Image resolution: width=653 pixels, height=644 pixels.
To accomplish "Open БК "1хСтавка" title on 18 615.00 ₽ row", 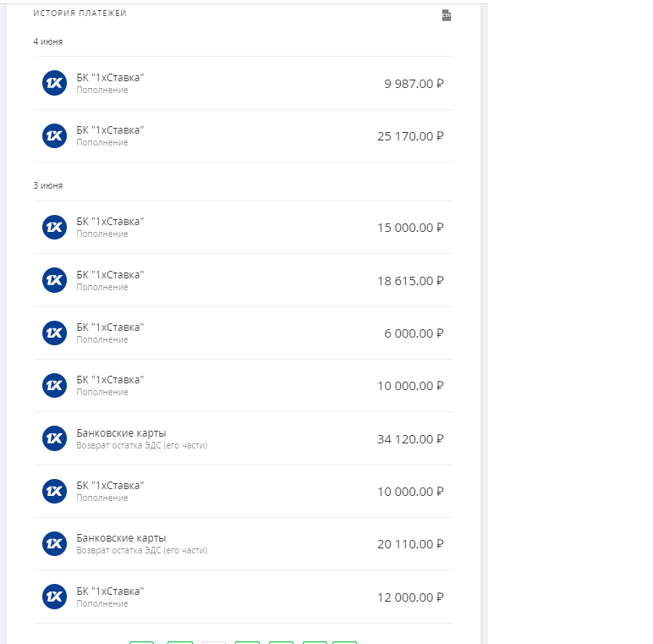I will [110, 274].
